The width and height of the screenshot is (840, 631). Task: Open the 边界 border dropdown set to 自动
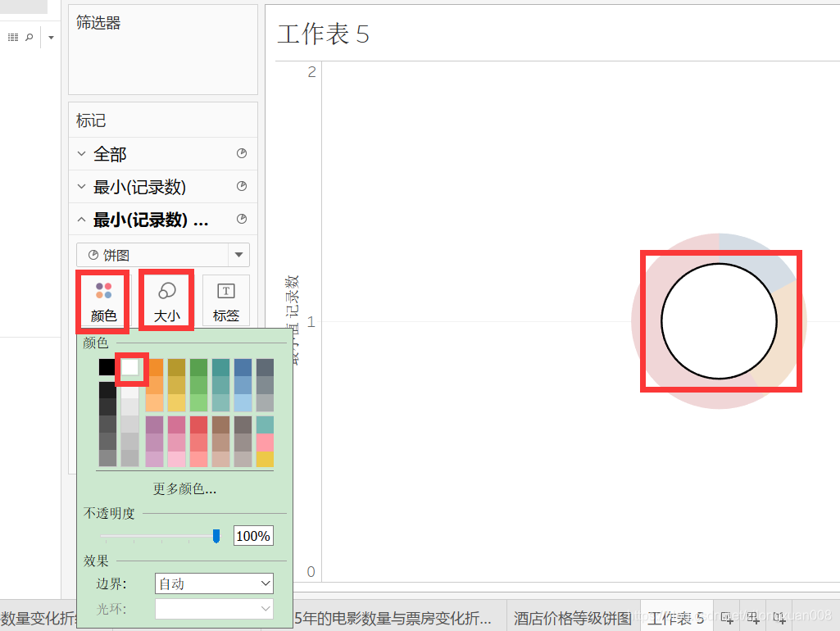coord(214,583)
